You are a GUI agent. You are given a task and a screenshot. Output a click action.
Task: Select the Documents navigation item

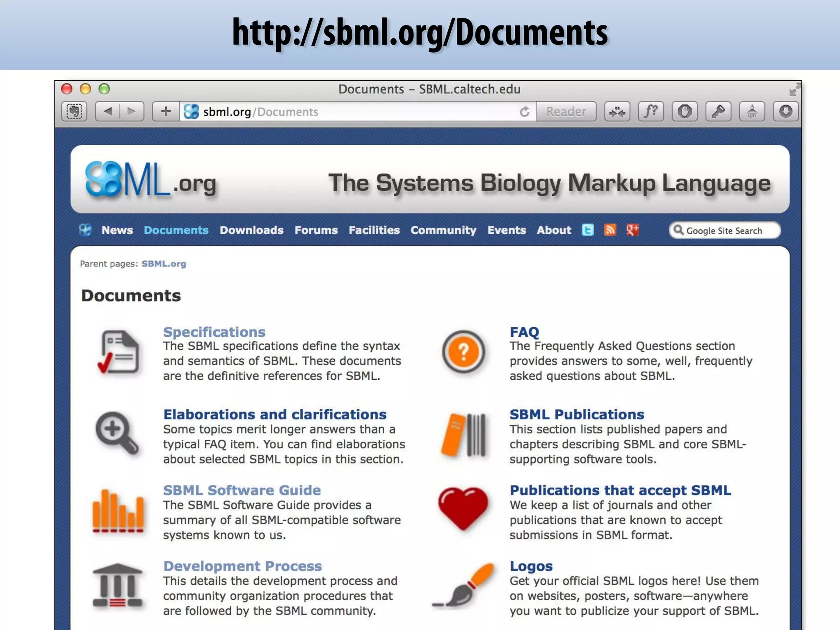(x=176, y=230)
